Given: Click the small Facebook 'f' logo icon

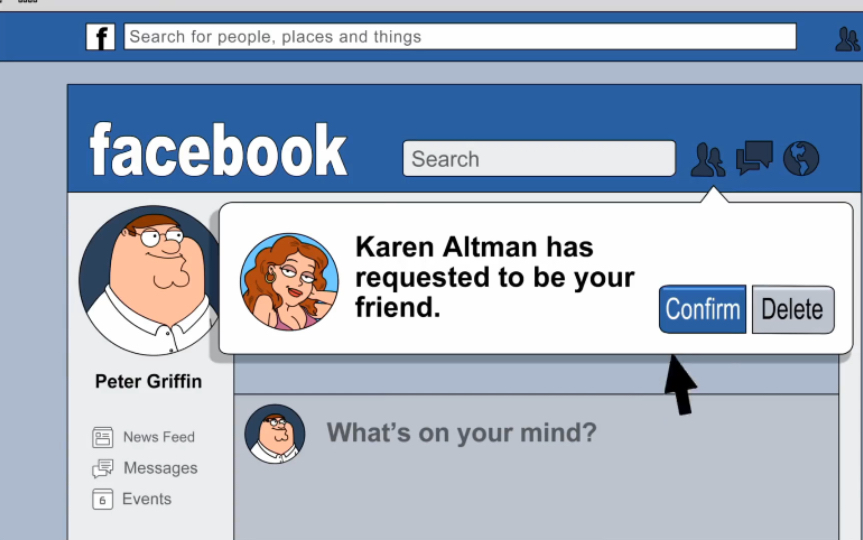Looking at the screenshot, I should tap(100, 37).
